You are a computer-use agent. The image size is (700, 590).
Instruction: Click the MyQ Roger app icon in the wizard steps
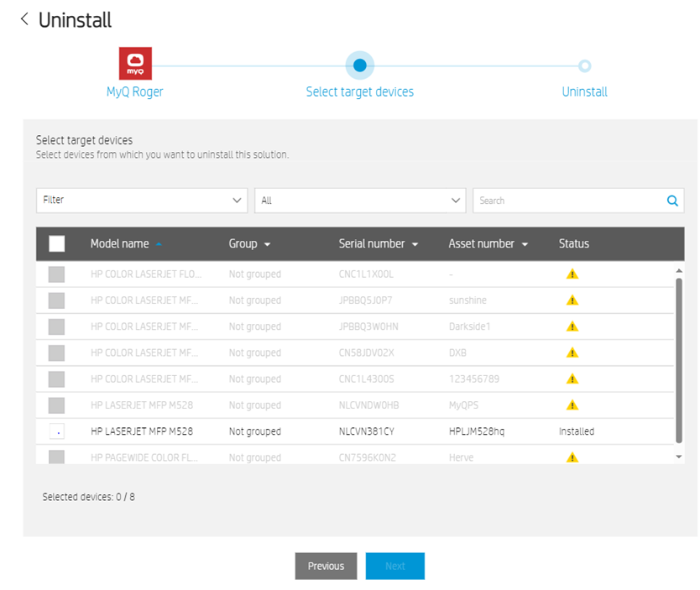tap(135, 63)
